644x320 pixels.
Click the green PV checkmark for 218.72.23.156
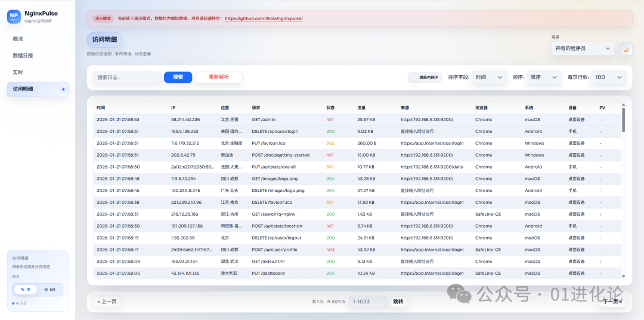601,214
